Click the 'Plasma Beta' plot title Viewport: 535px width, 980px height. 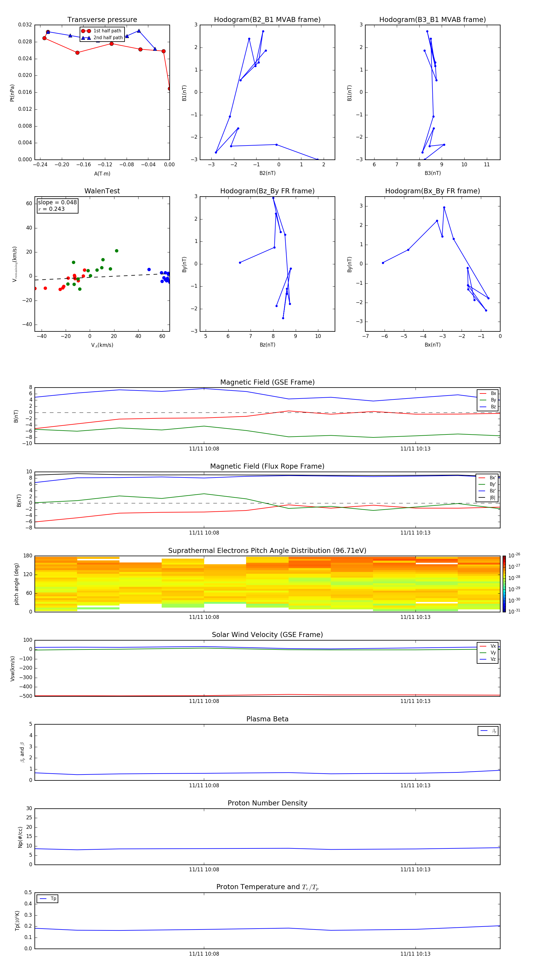click(x=267, y=719)
